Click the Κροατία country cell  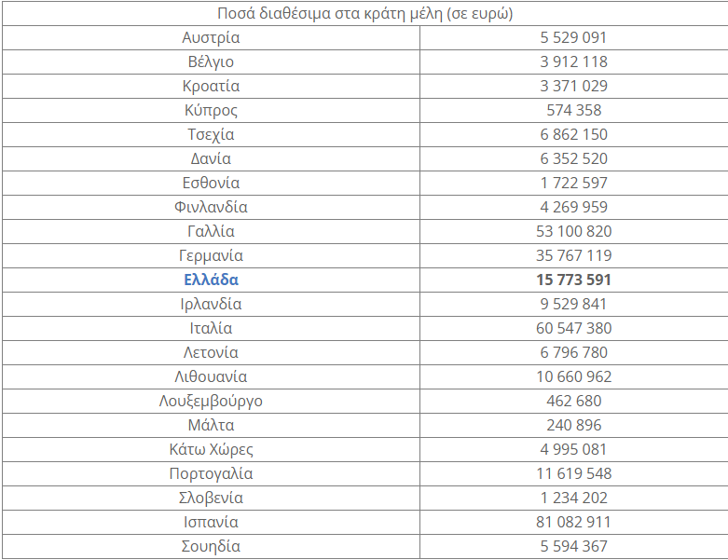(211, 87)
